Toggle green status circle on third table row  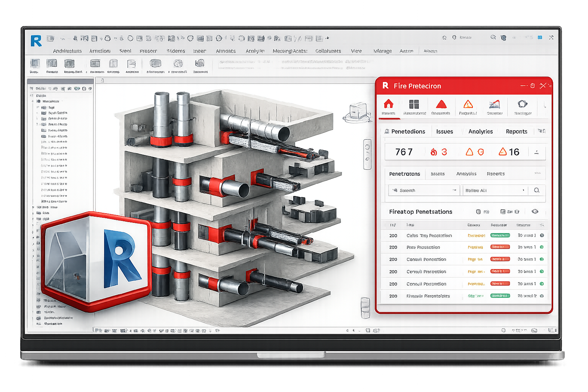542,260
